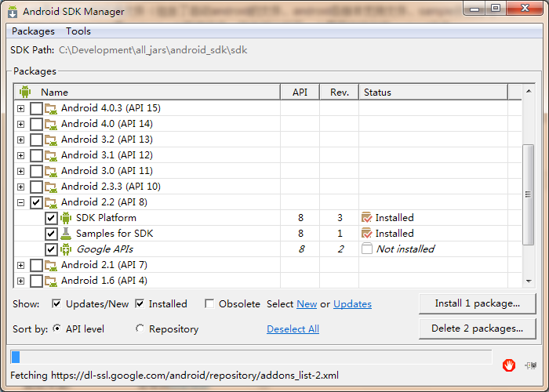
Task: Click the Android 3.0 (API 11) folder icon
Action: (x=51, y=171)
